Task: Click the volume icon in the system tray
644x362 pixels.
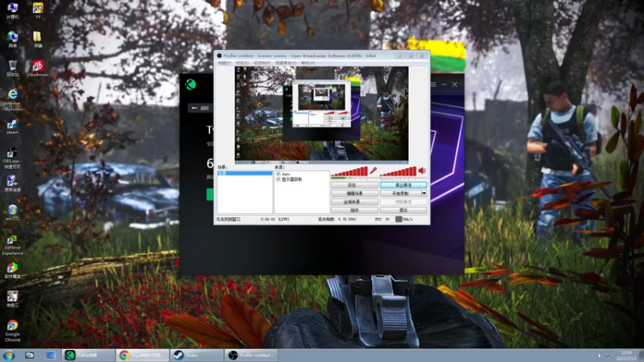Action: coord(600,356)
